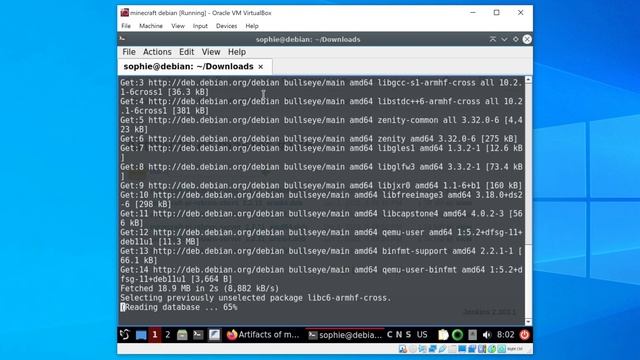Open the volume control speaker icon
The image size is (640, 360).
[x=487, y=335]
